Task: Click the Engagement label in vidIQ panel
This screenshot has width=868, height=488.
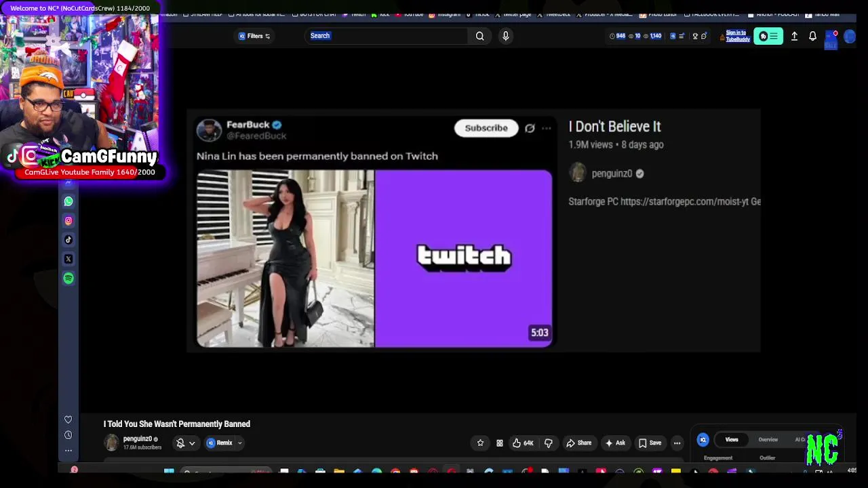Action: tap(718, 458)
